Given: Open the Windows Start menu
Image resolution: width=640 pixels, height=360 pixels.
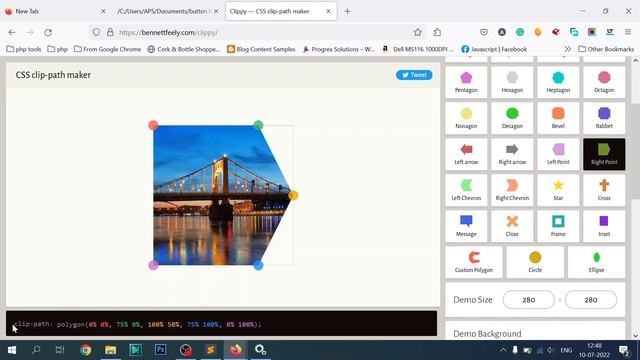Looking at the screenshot, I should [12, 350].
